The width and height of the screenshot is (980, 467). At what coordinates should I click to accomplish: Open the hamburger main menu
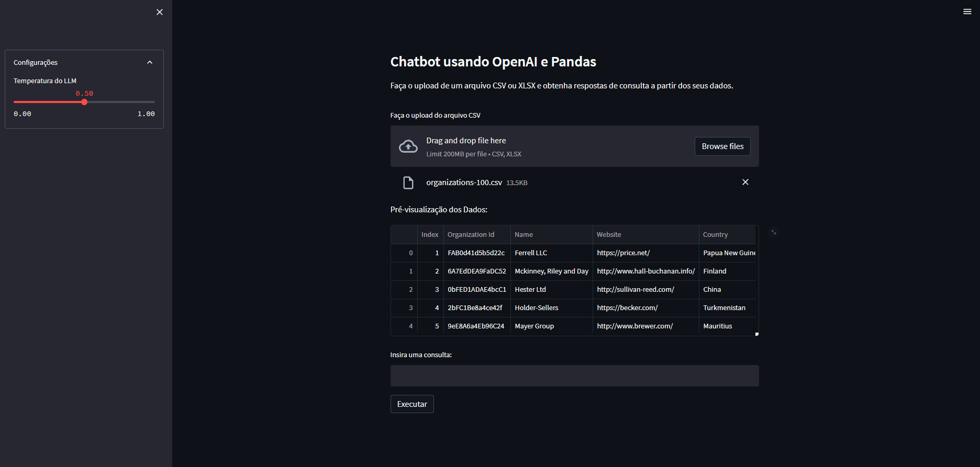pyautogui.click(x=967, y=12)
